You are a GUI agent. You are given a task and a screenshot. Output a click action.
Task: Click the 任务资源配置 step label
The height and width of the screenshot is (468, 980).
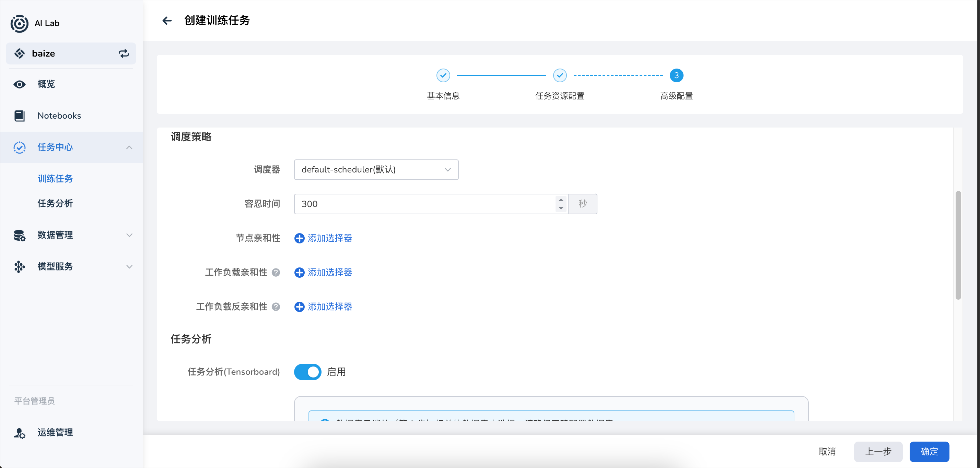560,96
